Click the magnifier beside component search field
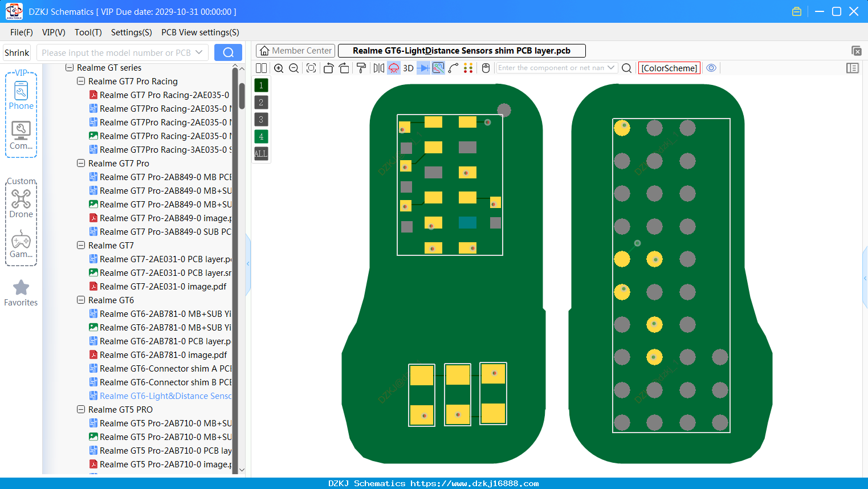868x489 pixels. [626, 68]
